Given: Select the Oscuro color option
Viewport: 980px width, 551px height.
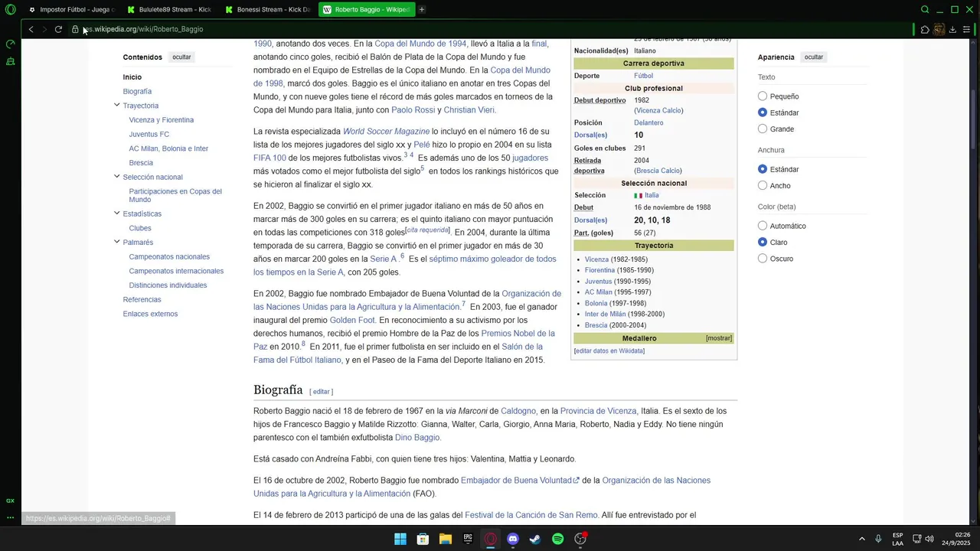Looking at the screenshot, I should tap(763, 259).
